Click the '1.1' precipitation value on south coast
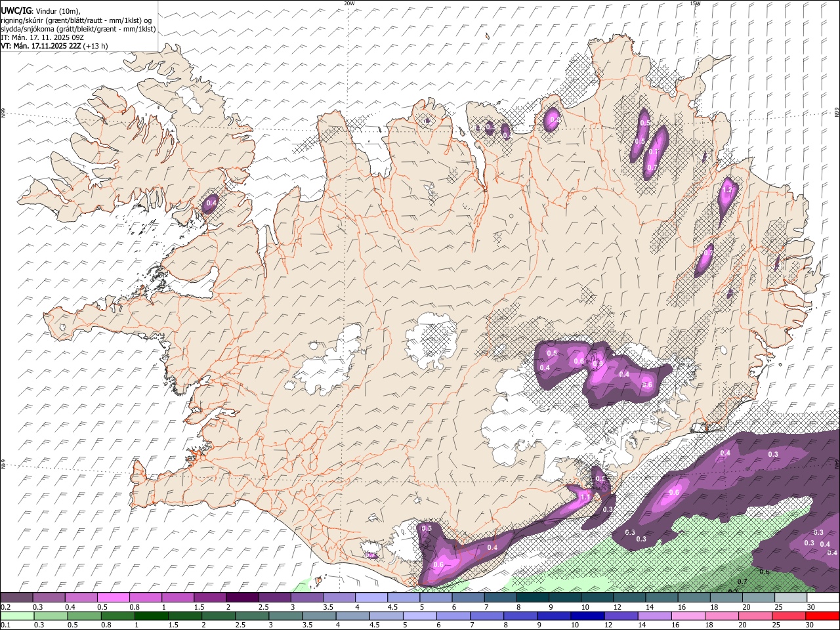This screenshot has width=840, height=630. click(x=585, y=497)
